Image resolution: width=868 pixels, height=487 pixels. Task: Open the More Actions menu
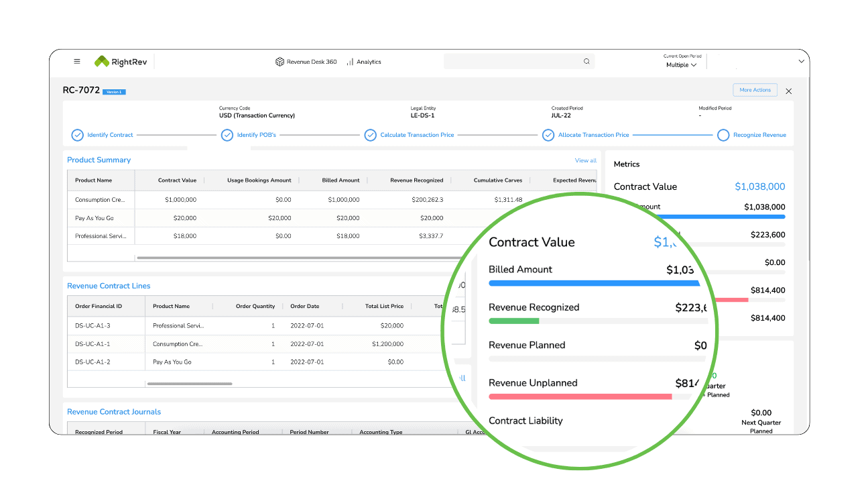tap(755, 90)
